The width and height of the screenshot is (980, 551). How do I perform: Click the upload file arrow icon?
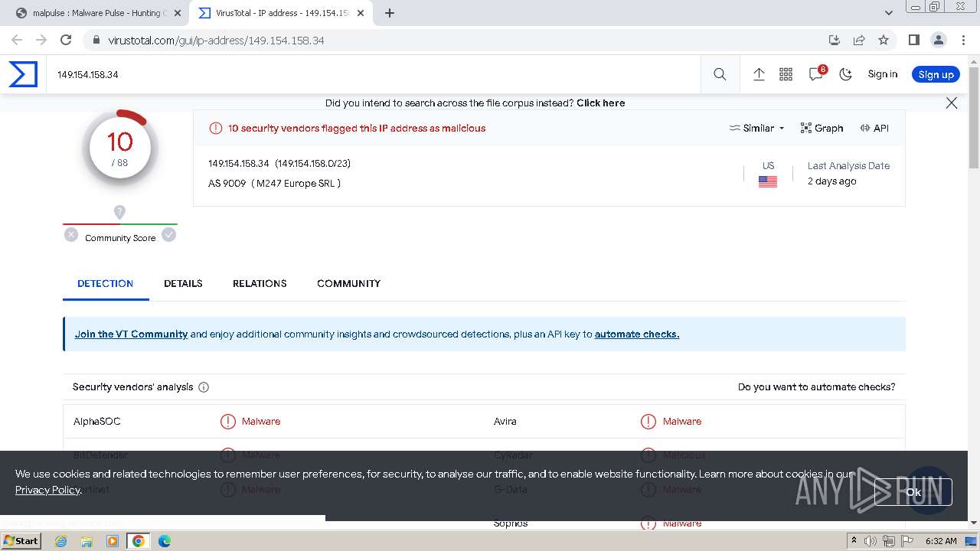759,74
